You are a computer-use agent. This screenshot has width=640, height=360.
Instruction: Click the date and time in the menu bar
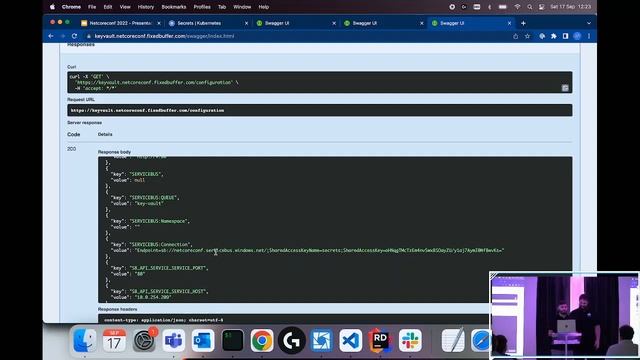(570, 7)
